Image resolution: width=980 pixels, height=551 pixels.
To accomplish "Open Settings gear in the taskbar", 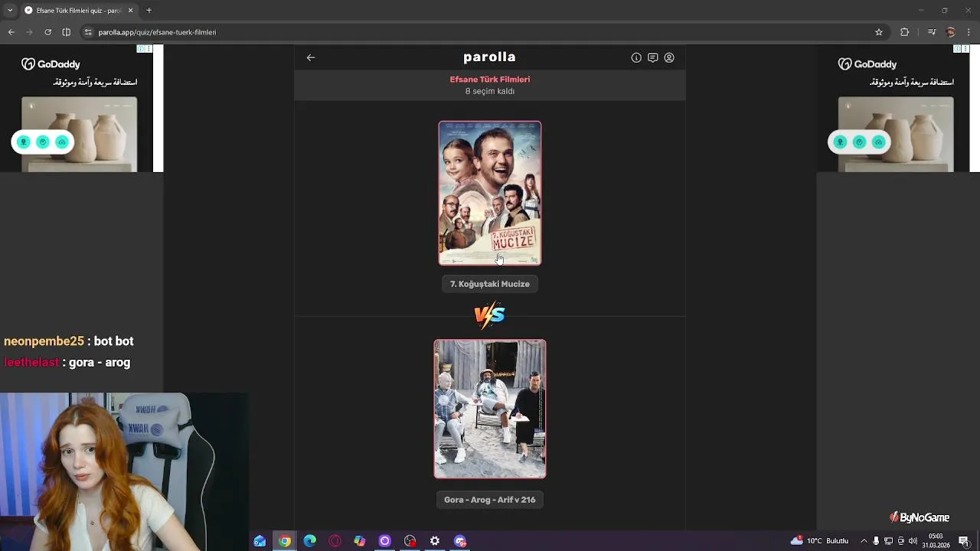I will (435, 541).
